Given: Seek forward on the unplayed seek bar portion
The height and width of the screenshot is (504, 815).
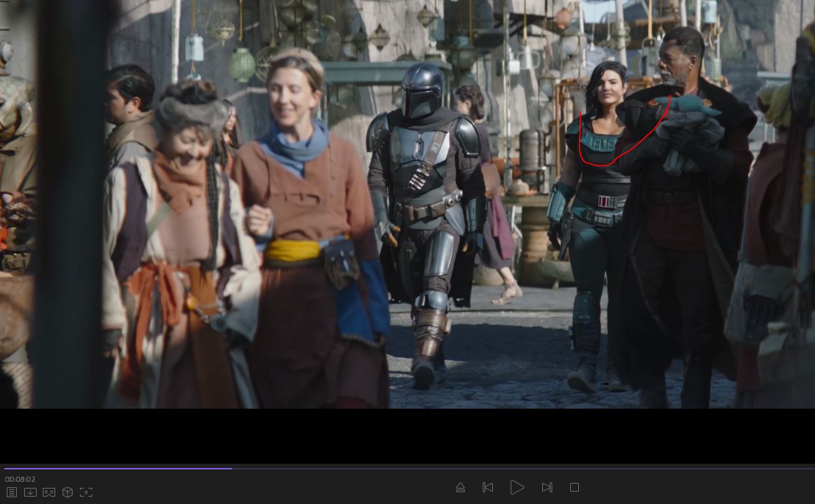Looking at the screenshot, I should [521, 469].
